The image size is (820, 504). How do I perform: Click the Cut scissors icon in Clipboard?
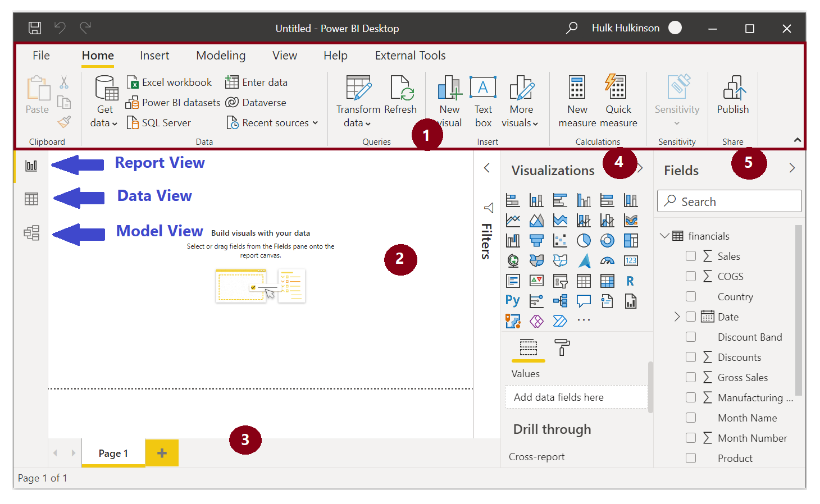tap(64, 83)
